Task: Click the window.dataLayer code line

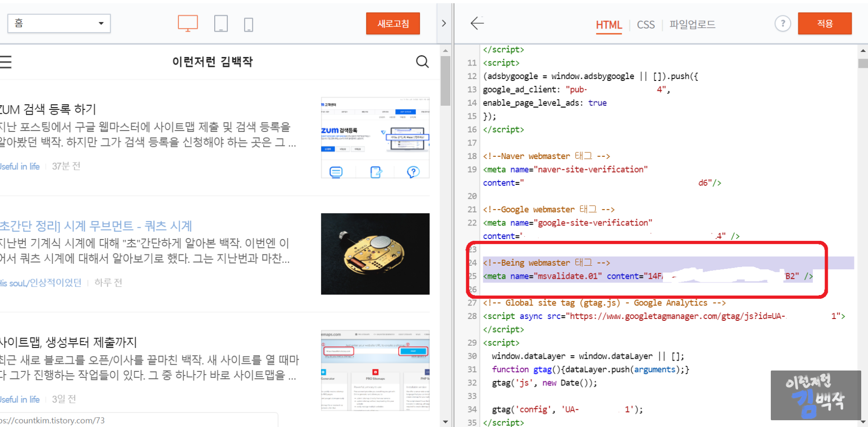Action: (x=588, y=356)
